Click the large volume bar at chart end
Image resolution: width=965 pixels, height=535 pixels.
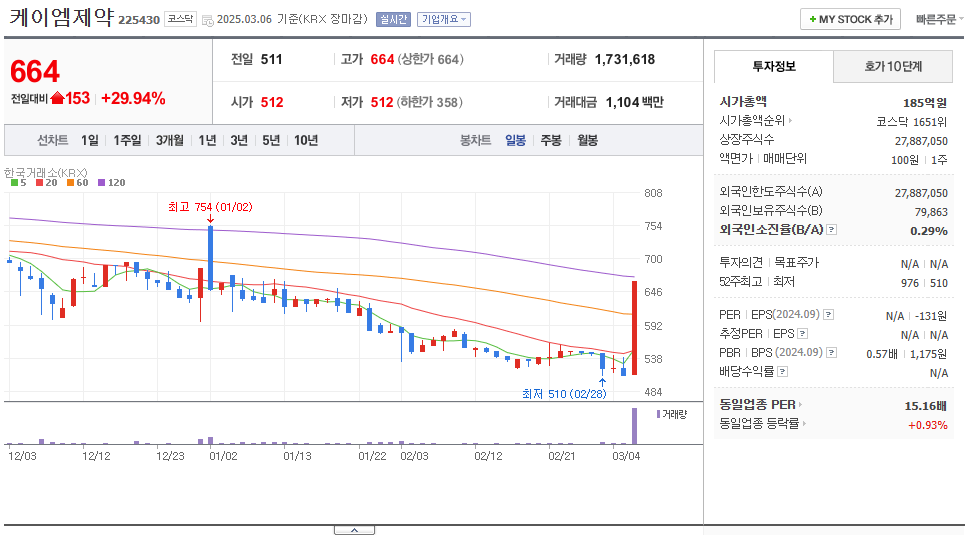pyautogui.click(x=635, y=425)
